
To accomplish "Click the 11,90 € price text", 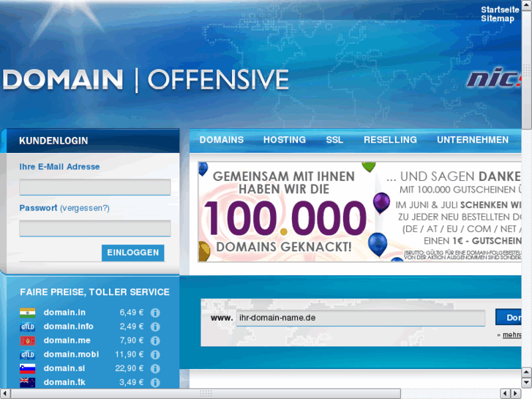I will [x=130, y=354].
